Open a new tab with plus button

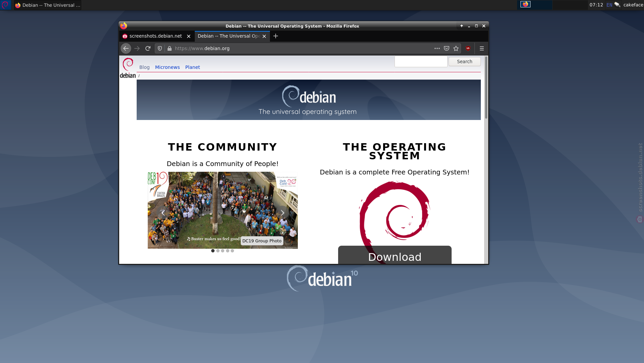[x=276, y=36]
